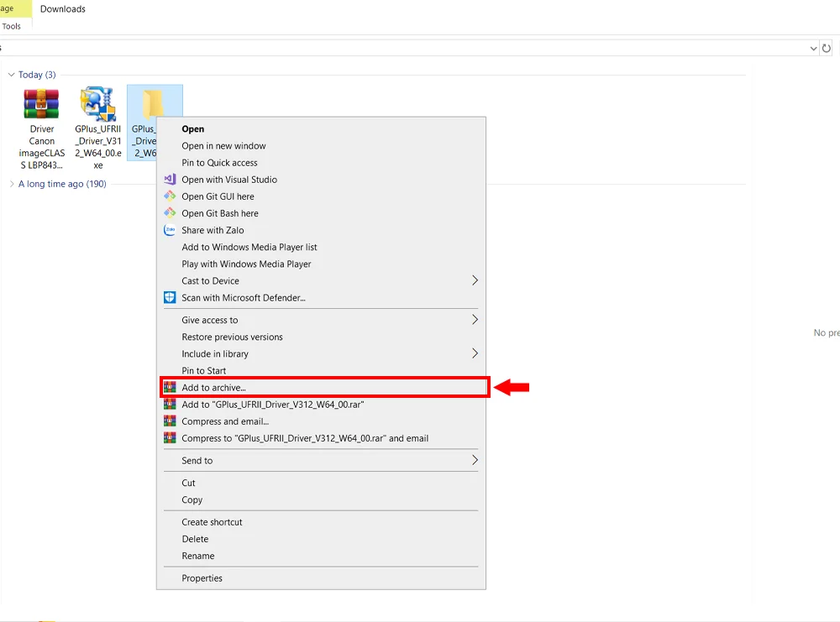Expand the Give access to submenu arrow
The width and height of the screenshot is (840, 622).
click(475, 320)
